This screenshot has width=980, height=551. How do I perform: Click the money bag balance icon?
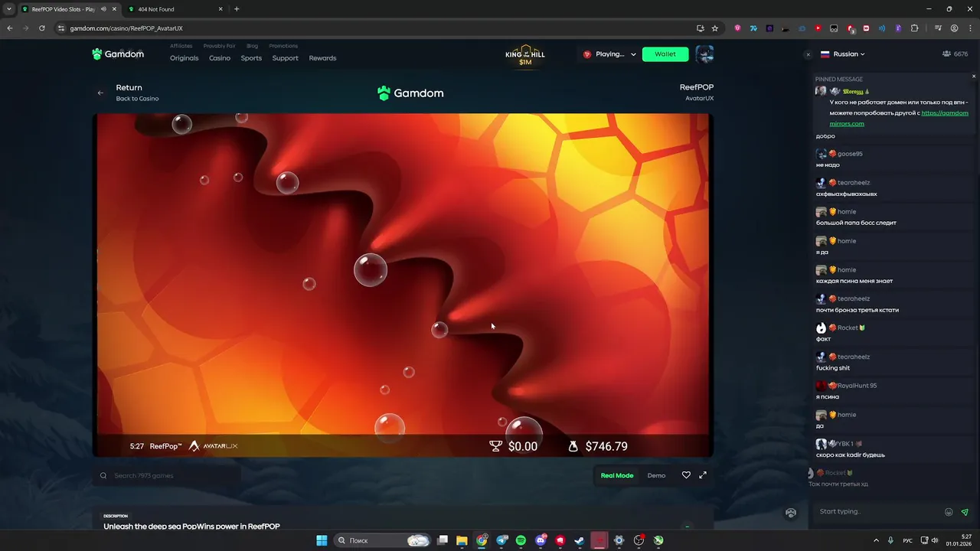click(x=573, y=446)
